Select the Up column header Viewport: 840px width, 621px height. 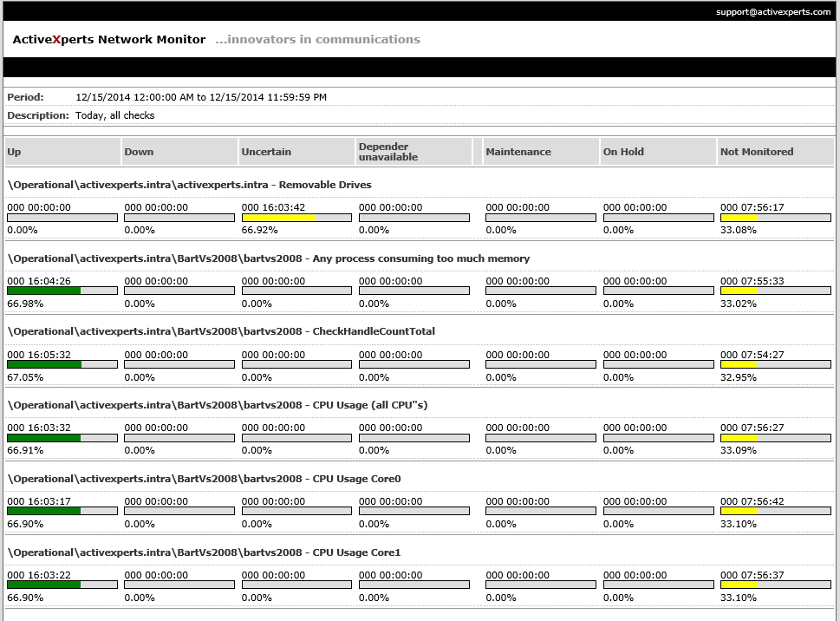(15, 152)
